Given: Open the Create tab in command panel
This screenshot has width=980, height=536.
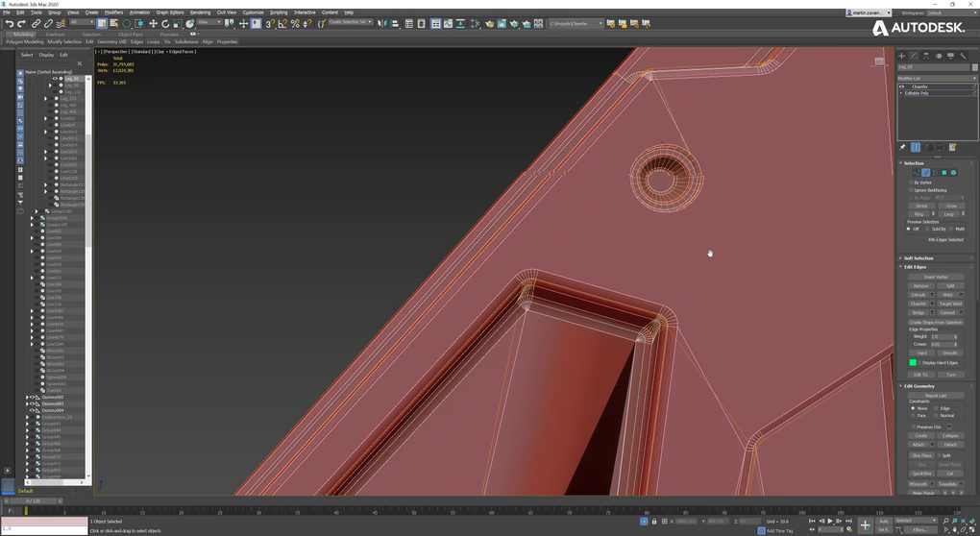Looking at the screenshot, I should (x=901, y=56).
